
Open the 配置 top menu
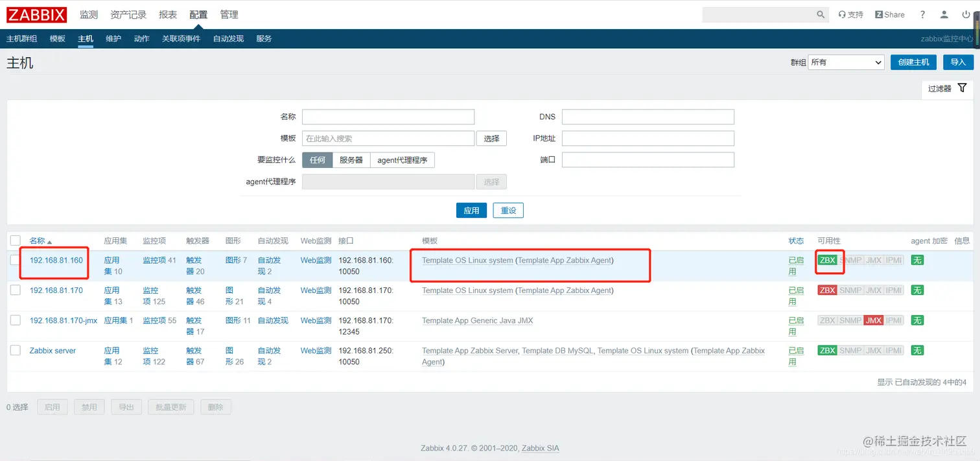[x=198, y=14]
